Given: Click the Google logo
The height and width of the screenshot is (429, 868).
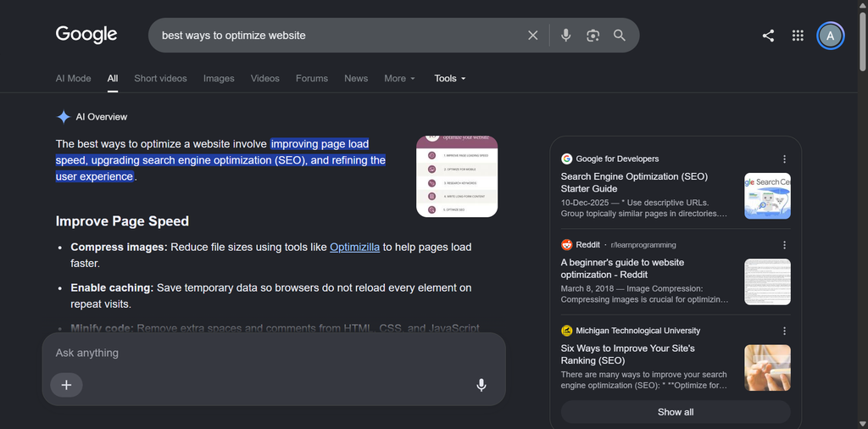Looking at the screenshot, I should (86, 35).
